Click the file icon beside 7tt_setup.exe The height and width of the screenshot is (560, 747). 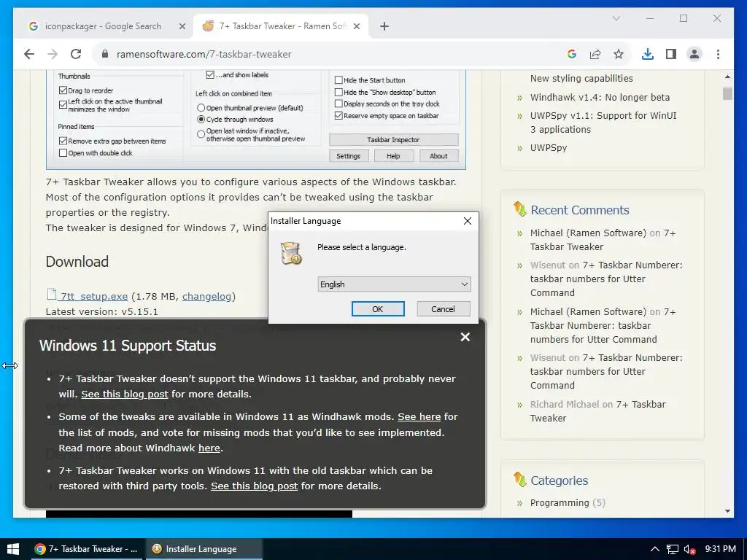[x=52, y=294]
